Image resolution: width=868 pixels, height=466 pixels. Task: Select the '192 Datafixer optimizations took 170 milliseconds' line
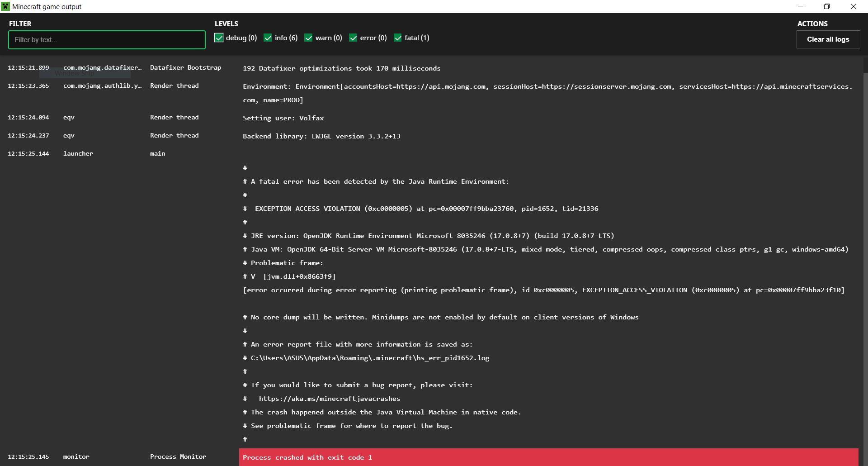[x=342, y=68]
